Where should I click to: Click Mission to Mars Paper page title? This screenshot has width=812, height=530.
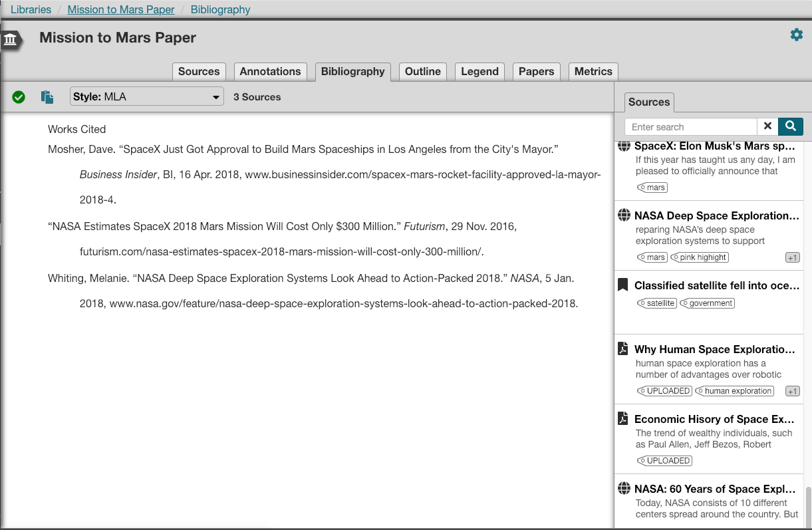118,38
